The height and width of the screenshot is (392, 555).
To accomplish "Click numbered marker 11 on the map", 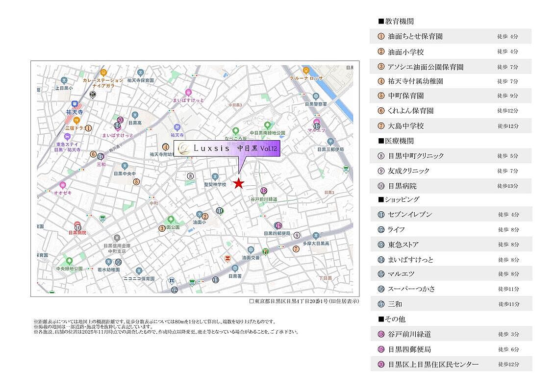I will [x=220, y=211].
